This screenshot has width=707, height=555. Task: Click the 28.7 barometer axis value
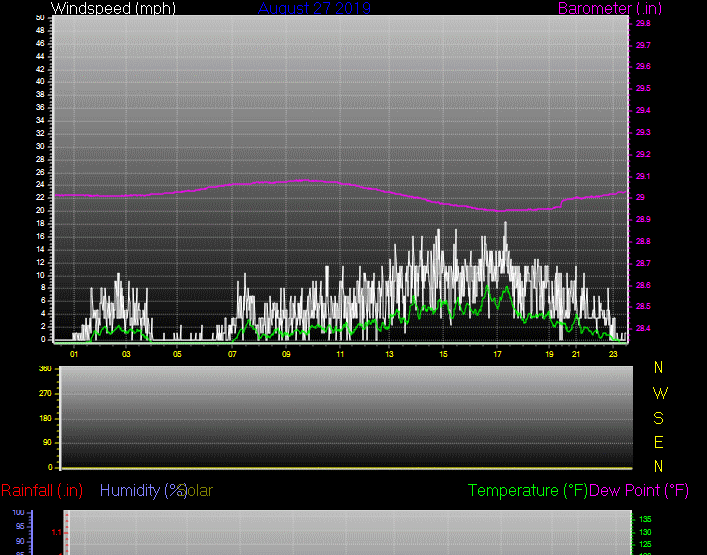643,263
